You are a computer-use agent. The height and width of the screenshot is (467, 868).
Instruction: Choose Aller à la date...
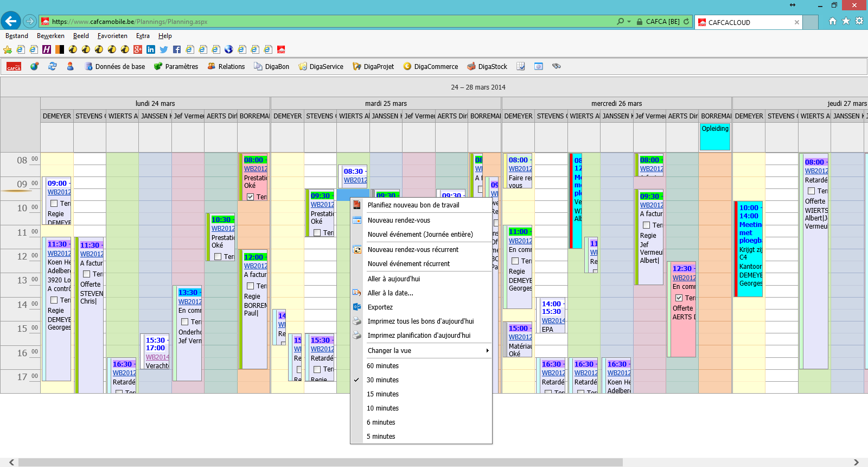421,293
